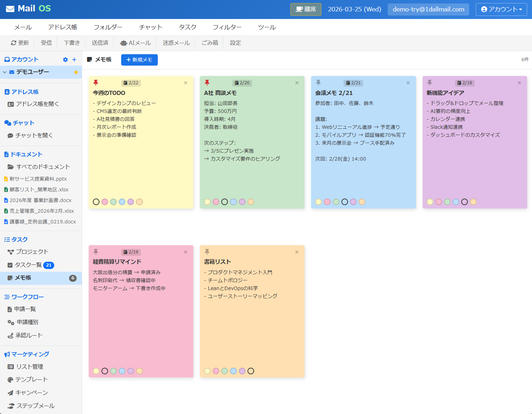Click the 2/21 date badge on 会議メモ

[353, 83]
